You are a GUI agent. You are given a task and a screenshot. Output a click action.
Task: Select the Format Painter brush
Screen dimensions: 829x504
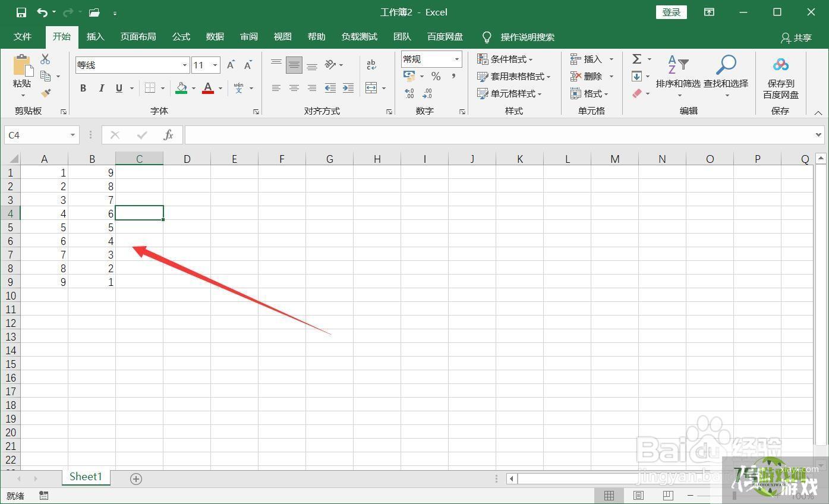pyautogui.click(x=46, y=93)
